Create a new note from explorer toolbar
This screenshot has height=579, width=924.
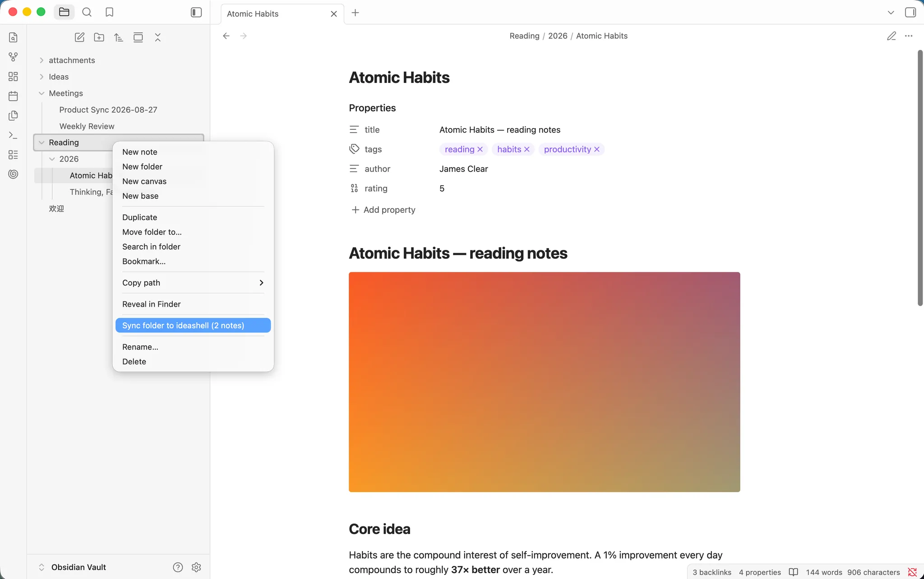coord(79,37)
